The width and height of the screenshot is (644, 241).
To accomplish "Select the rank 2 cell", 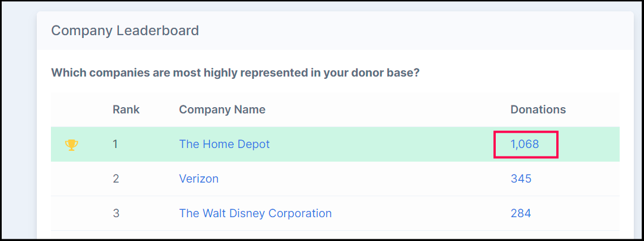I will pyautogui.click(x=115, y=179).
